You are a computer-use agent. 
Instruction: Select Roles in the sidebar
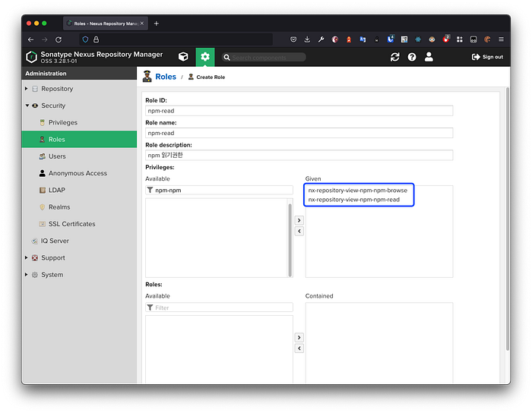[79, 139]
